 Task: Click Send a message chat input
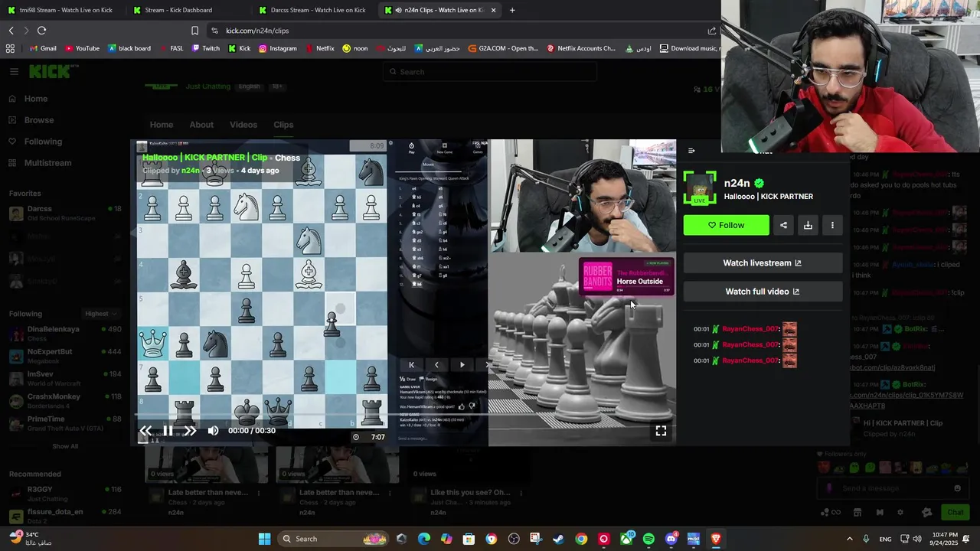click(893, 488)
